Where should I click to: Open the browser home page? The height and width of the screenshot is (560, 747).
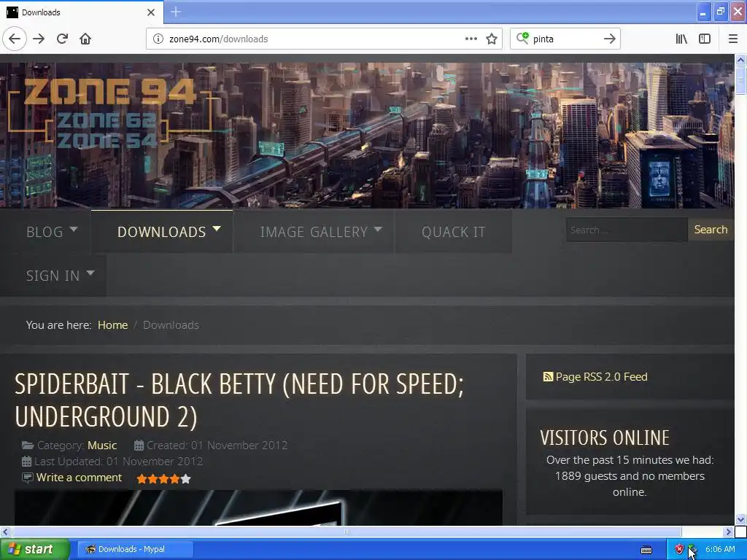click(85, 39)
